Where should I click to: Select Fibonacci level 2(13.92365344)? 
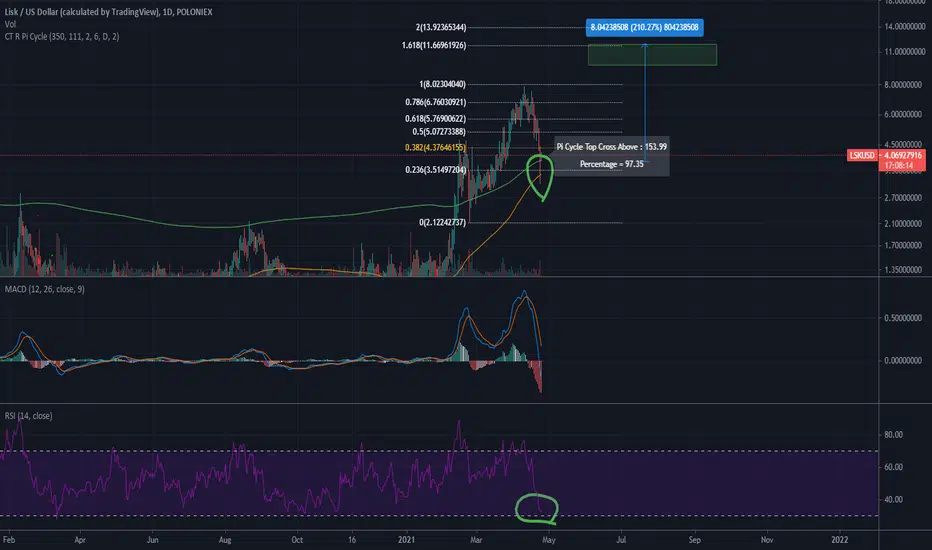point(440,27)
